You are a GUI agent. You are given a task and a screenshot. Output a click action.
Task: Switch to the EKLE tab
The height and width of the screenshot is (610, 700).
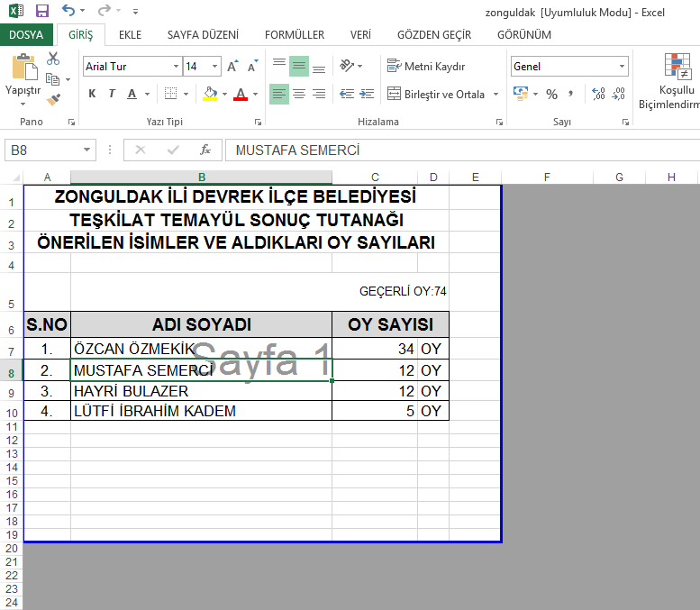pyautogui.click(x=130, y=35)
